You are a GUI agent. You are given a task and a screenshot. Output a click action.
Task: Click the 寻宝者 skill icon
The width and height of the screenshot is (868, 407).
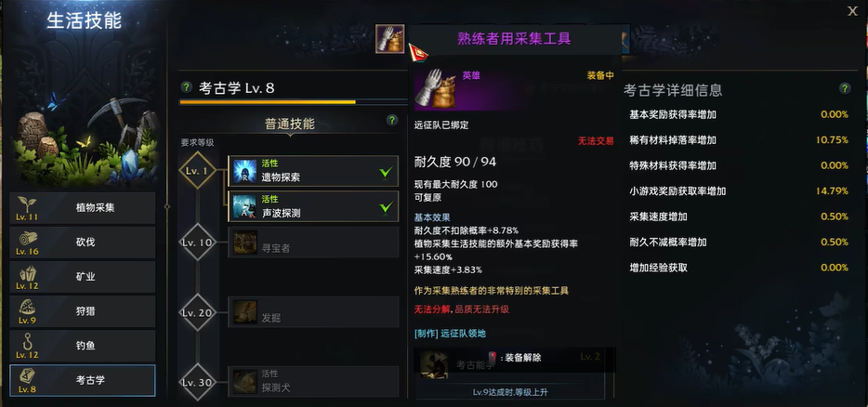[x=244, y=243]
